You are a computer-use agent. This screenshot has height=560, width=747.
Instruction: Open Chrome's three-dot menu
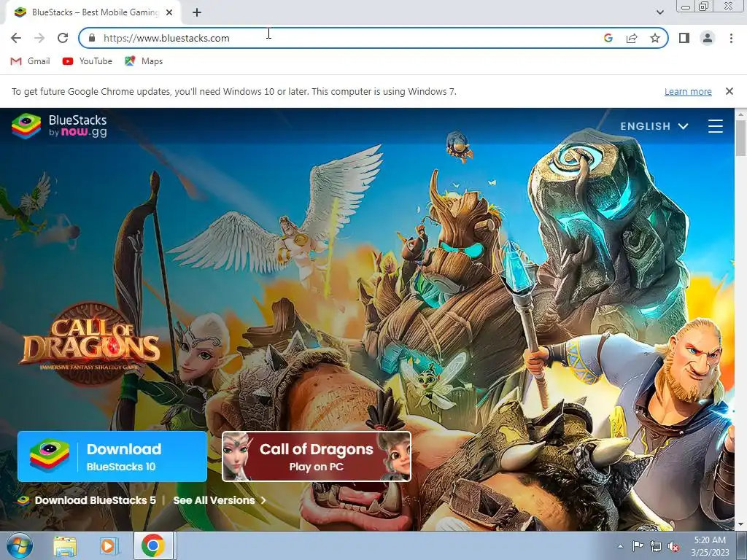(731, 38)
